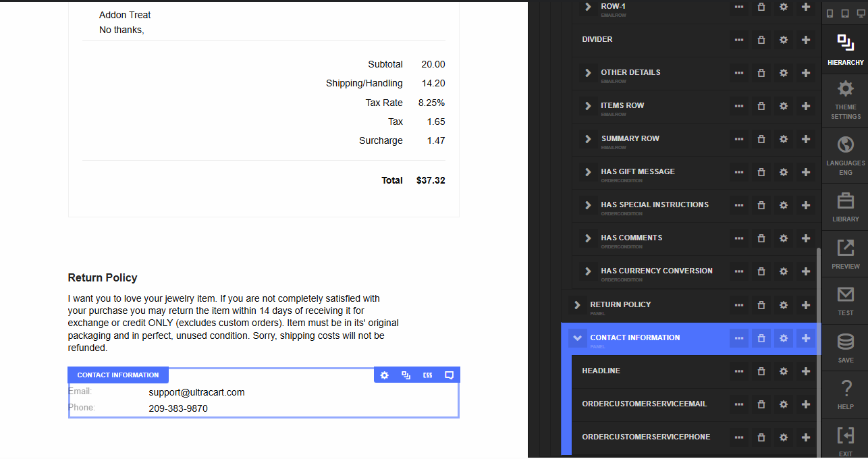Open settings gear for Summary Row
The image size is (868, 459).
tap(784, 139)
